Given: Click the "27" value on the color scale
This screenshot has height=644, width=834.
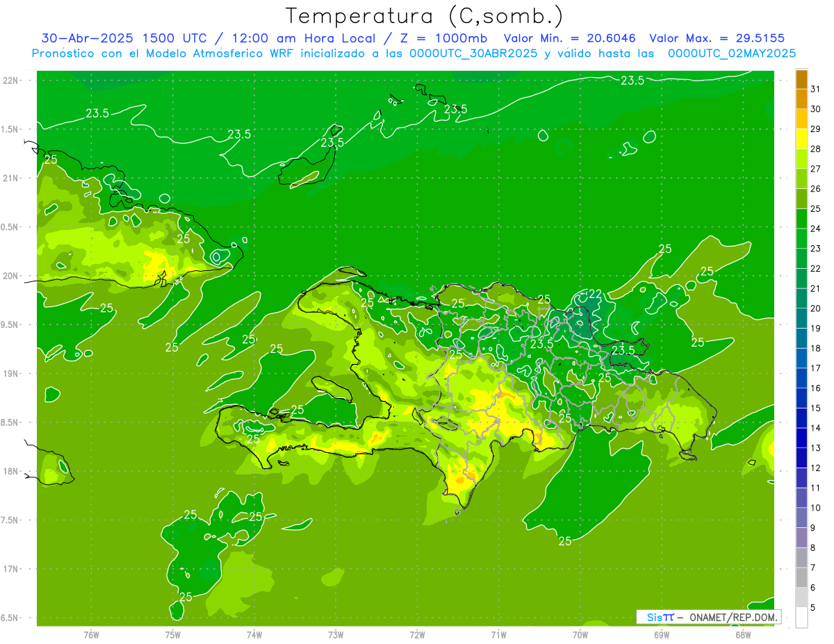Looking at the screenshot, I should [x=816, y=169].
